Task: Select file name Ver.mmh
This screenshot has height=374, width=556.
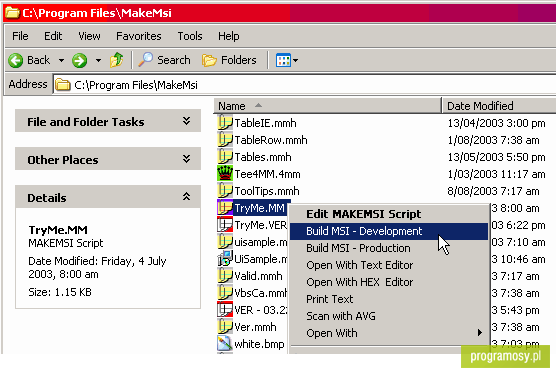Action: click(x=255, y=327)
